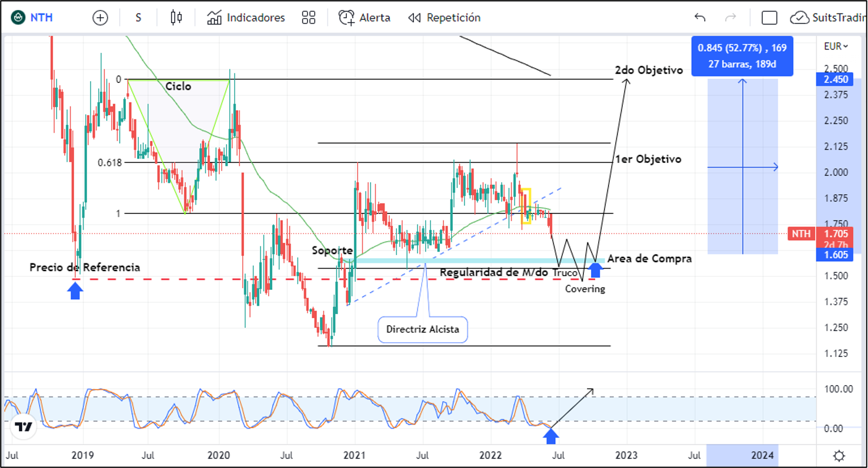
Task: Create an Alerta for this chart
Action: [365, 18]
